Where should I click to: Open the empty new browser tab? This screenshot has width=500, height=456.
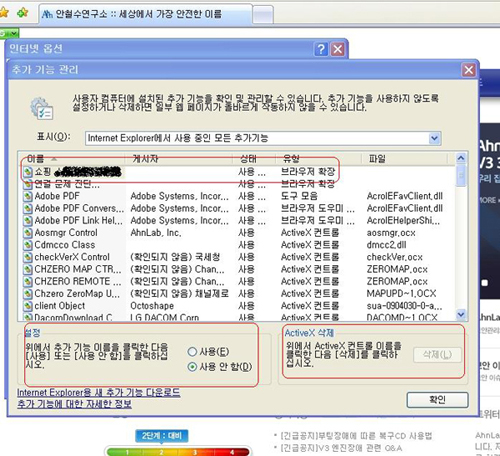[263, 15]
